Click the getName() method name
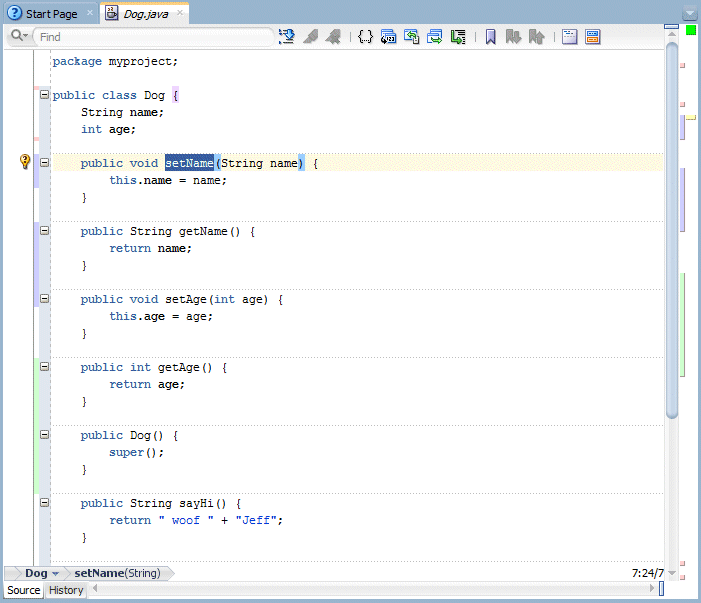Screen dimensions: 701x603 210,231
